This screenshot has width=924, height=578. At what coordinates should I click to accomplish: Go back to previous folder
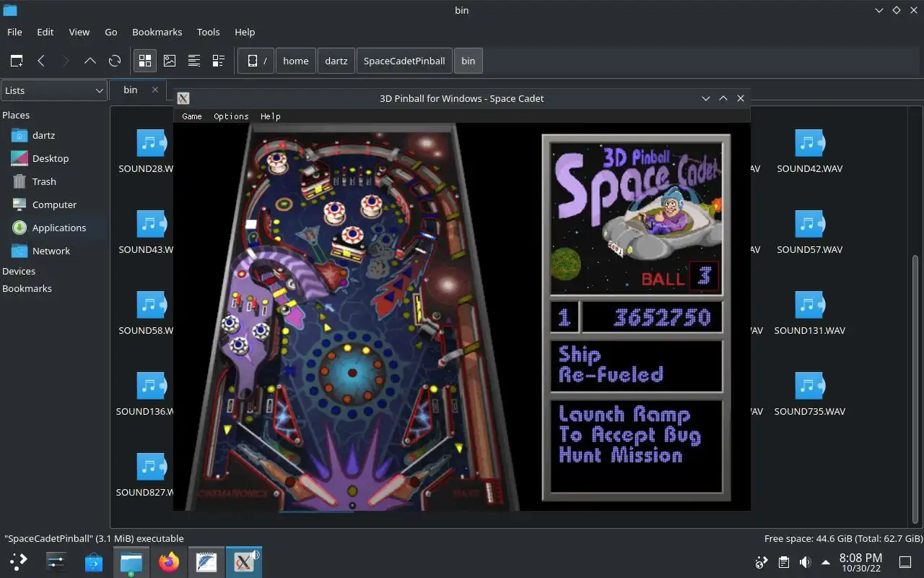coord(41,61)
